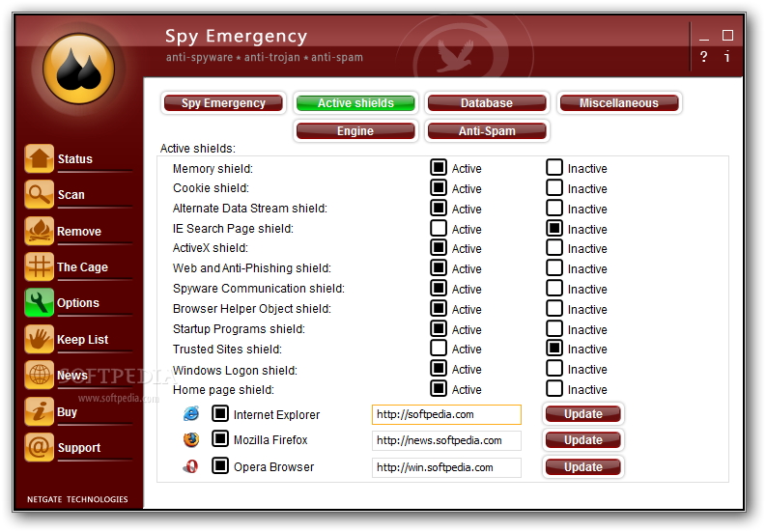Set Browser Helper Object shield to Inactive
Viewport: 766px width, 532px height.
click(554, 308)
